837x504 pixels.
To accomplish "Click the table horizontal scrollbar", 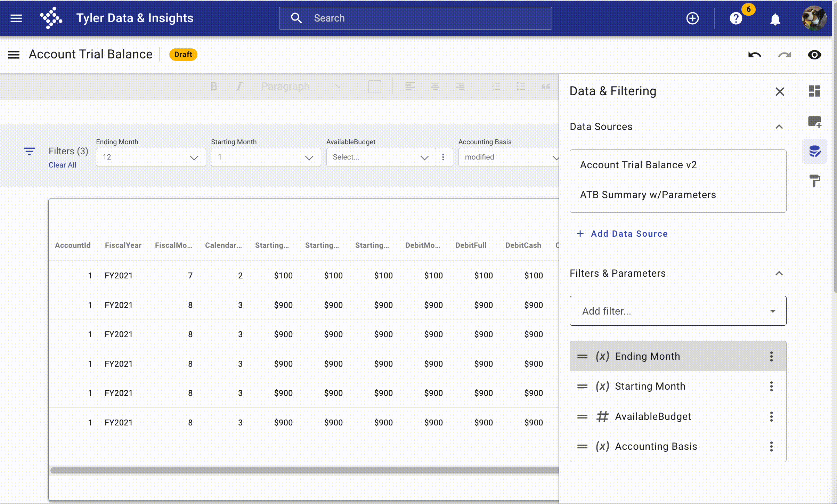I will click(x=304, y=470).
